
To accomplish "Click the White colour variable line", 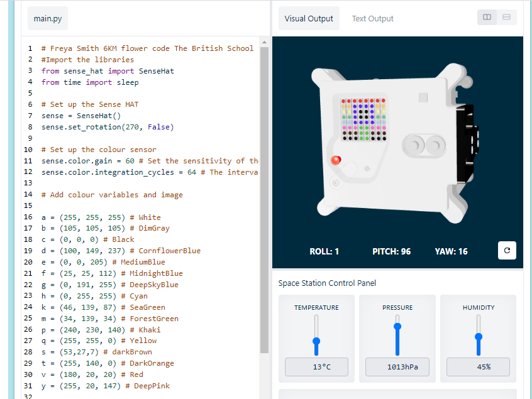I will [101, 217].
